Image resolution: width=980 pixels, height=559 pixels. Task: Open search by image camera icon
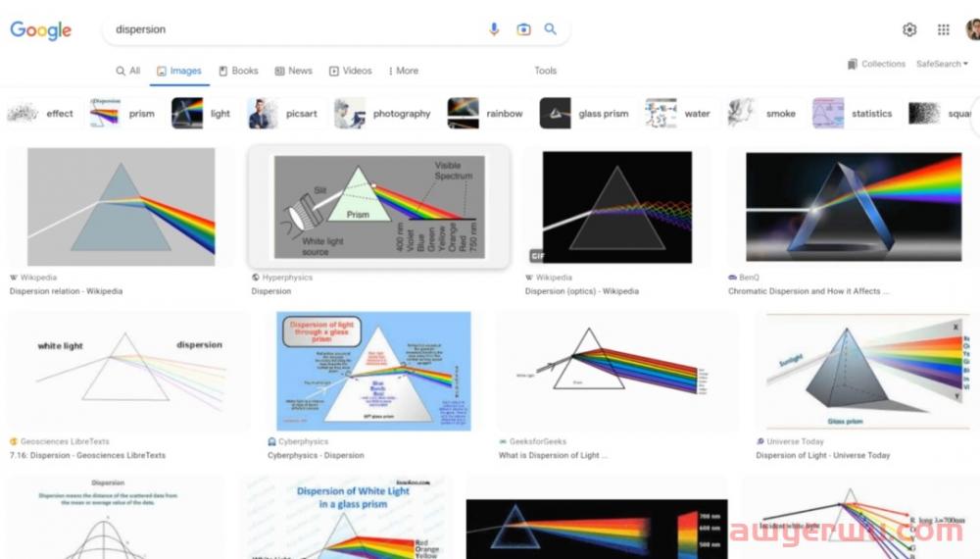(x=523, y=29)
